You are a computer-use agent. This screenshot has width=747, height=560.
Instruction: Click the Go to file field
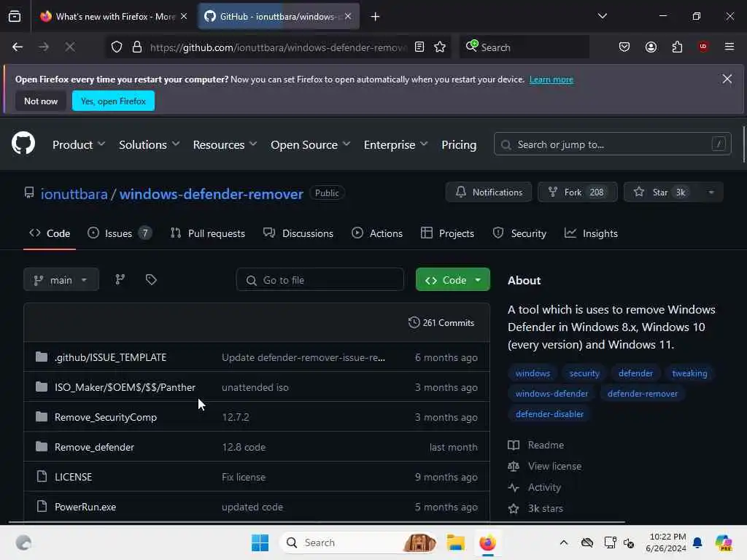click(x=320, y=279)
